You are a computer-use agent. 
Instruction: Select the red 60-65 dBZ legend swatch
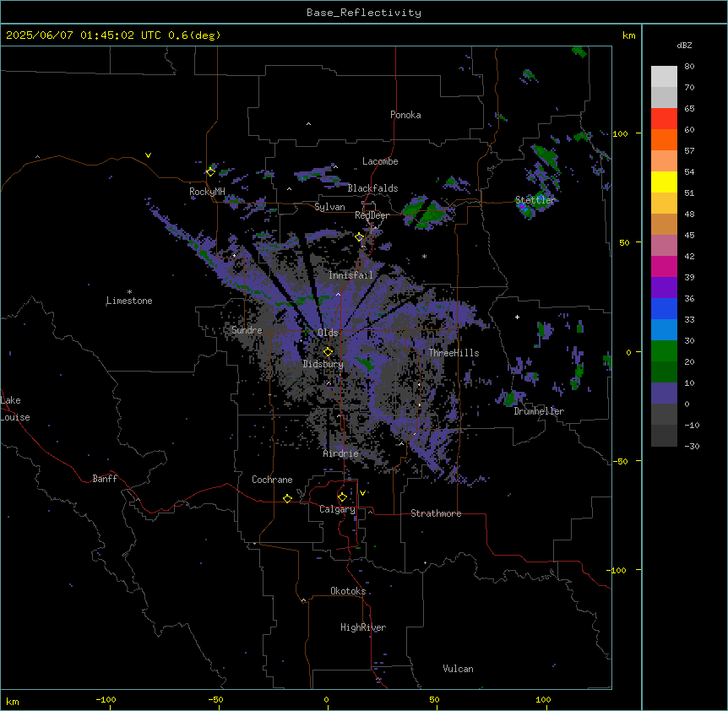[x=664, y=119]
